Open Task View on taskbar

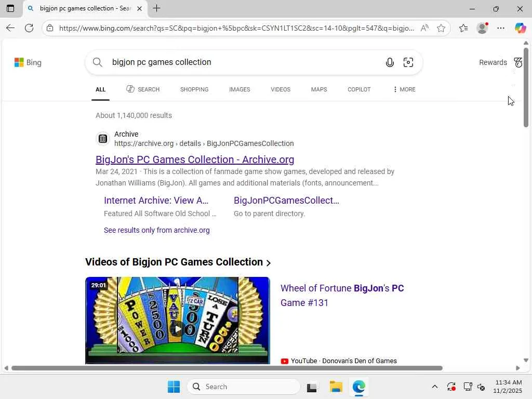(x=312, y=387)
